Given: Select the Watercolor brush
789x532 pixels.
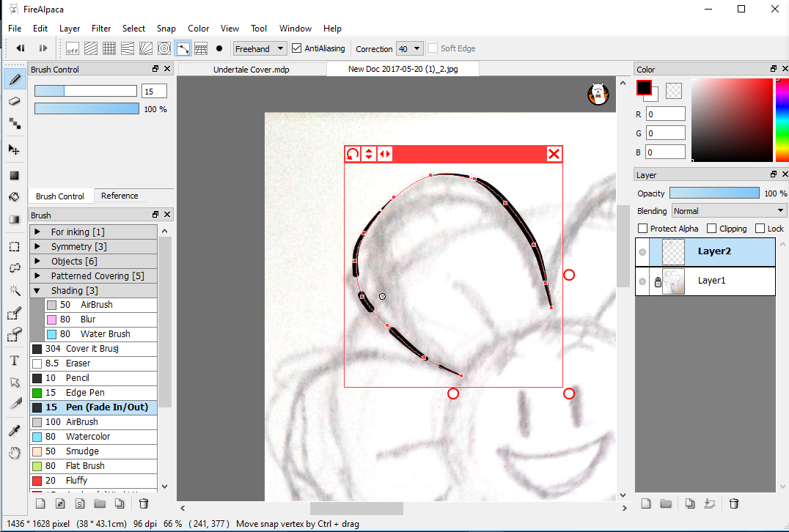Looking at the screenshot, I should [x=94, y=437].
